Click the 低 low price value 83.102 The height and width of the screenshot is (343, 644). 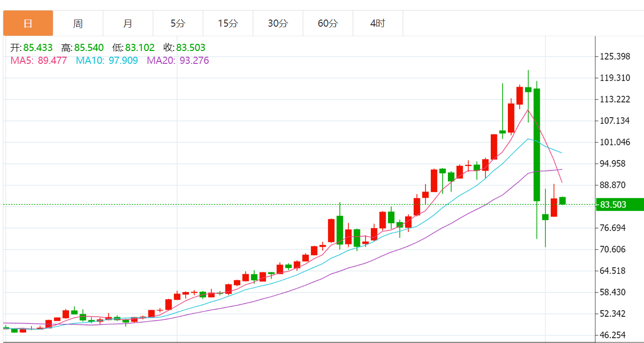pos(139,48)
